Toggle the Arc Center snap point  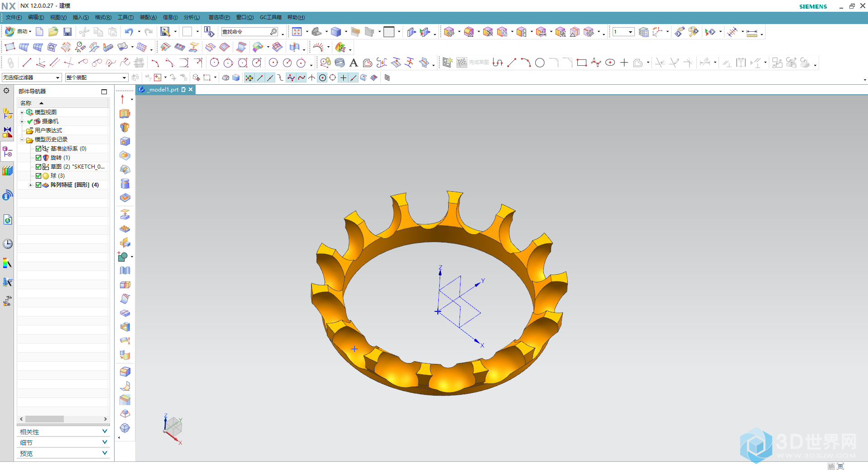[x=322, y=78]
